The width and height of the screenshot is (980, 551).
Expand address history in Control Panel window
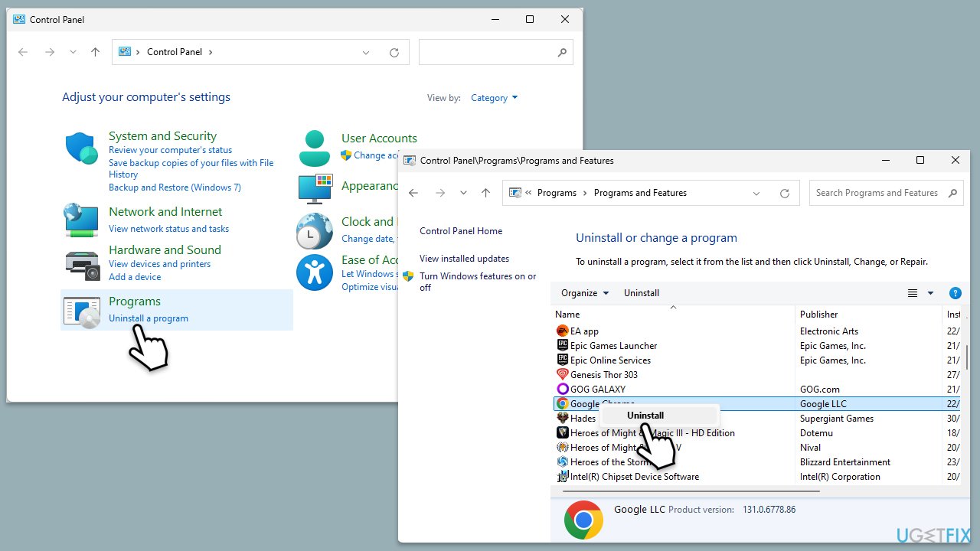coord(366,52)
